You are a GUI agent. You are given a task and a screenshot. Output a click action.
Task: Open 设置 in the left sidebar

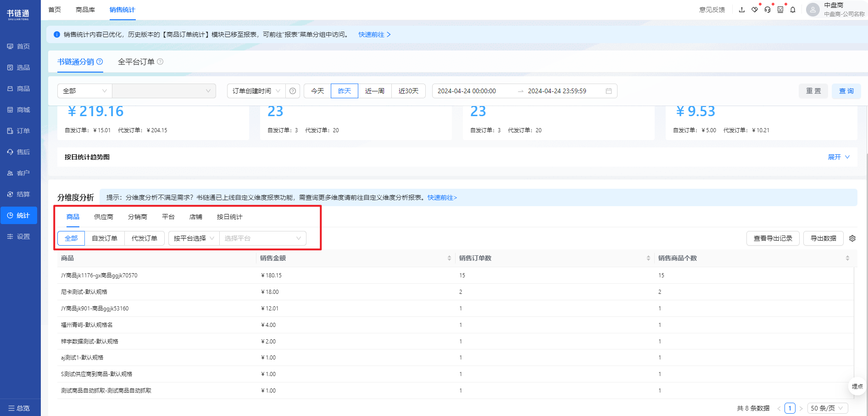click(19, 236)
